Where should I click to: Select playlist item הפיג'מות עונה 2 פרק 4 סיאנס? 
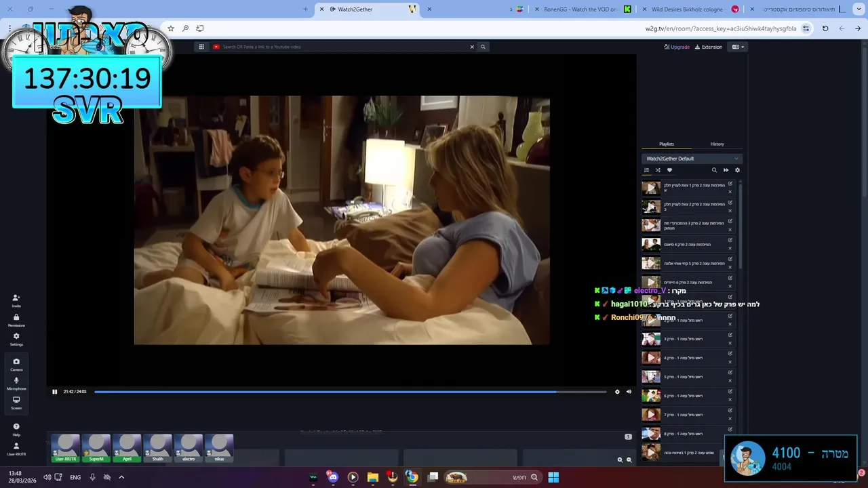pos(688,245)
